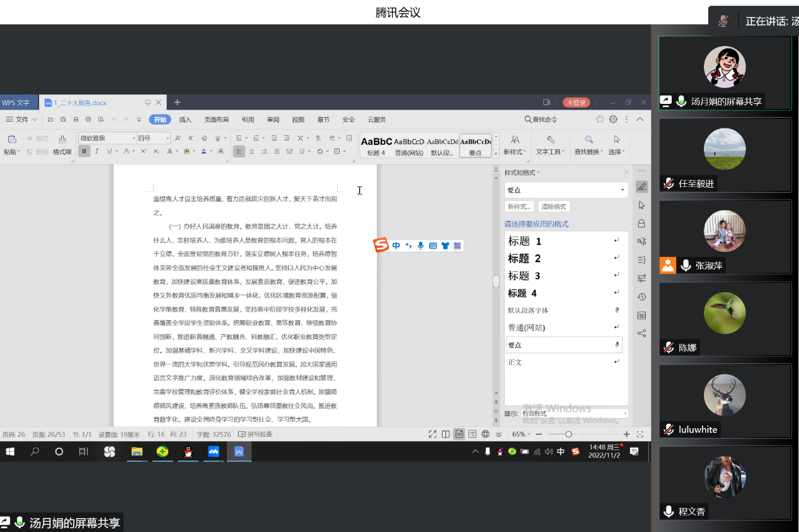
Task: Apply the 标题 1 style from list
Action: click(x=525, y=241)
